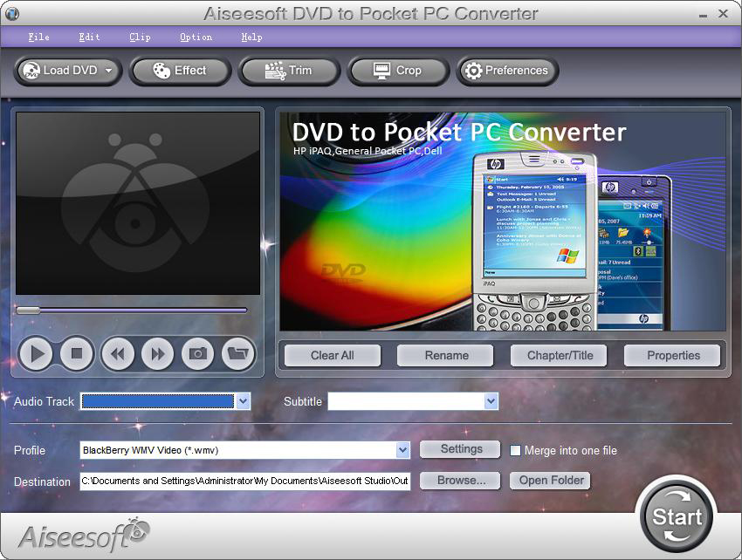Close the converter window
Image resolution: width=742 pixels, height=560 pixels.
coord(724,14)
